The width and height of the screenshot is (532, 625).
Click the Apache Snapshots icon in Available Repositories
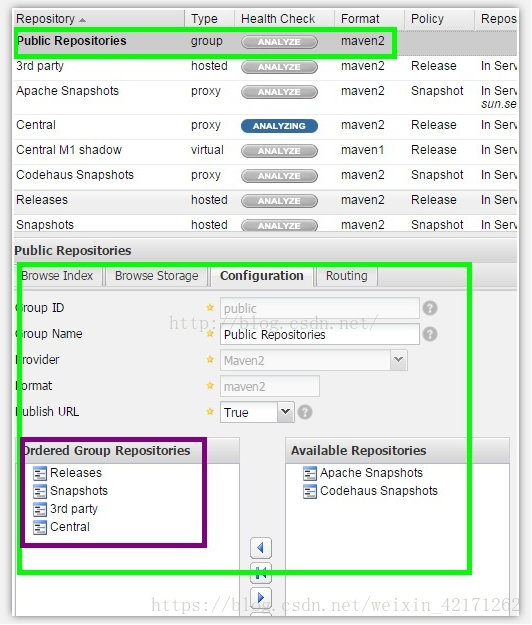coord(310,474)
